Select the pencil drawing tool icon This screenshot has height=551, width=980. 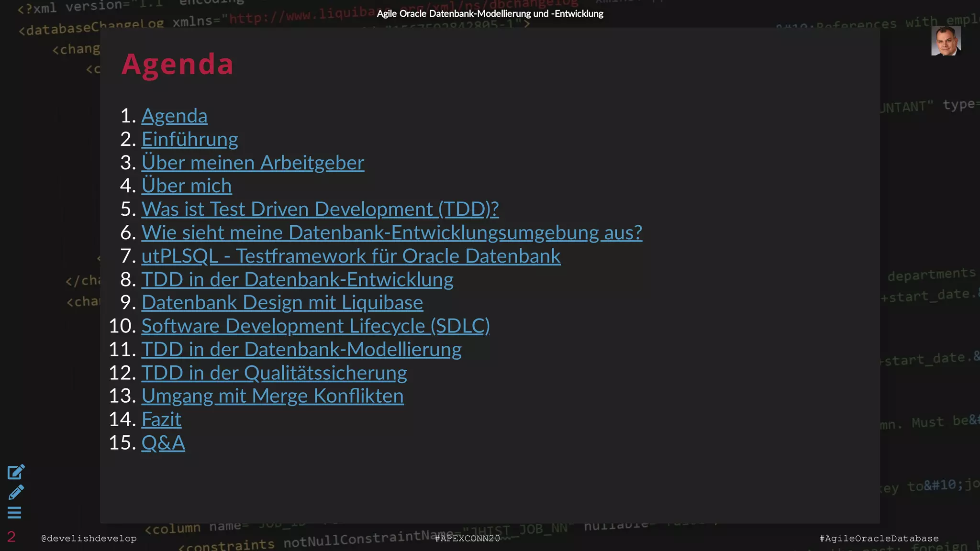click(x=16, y=493)
